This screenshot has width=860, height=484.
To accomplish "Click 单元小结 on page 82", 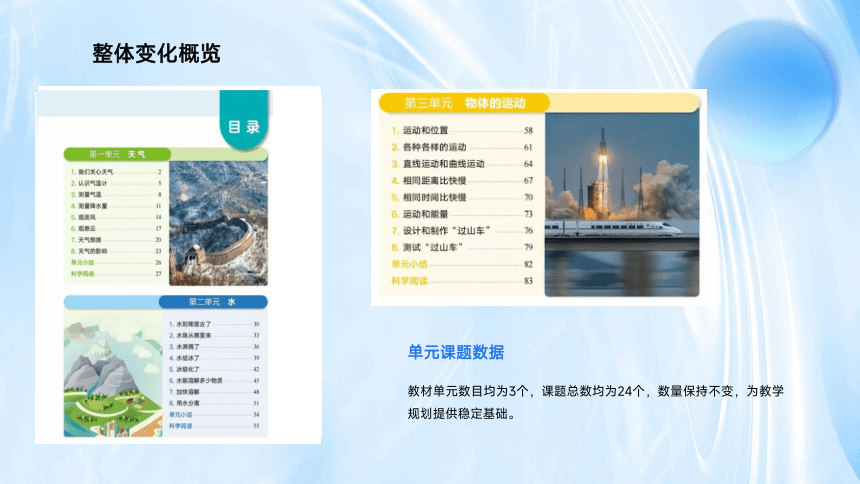I will click(x=462, y=264).
